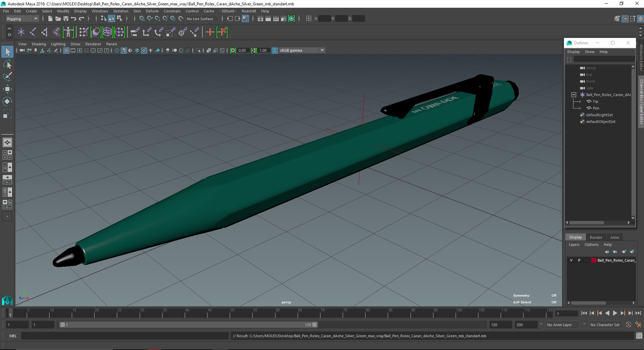Step to the next key button
The width and height of the screenshot is (644, 350).
coord(622,313)
